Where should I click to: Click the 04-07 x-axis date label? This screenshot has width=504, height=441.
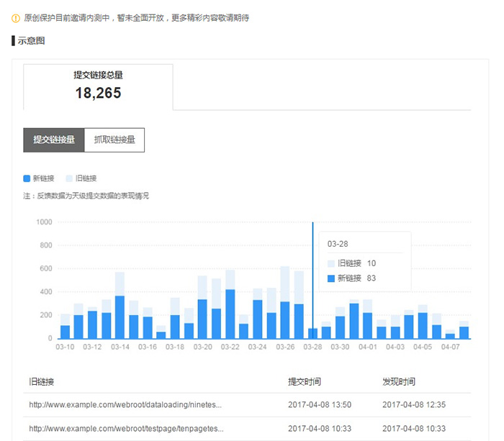coord(450,347)
